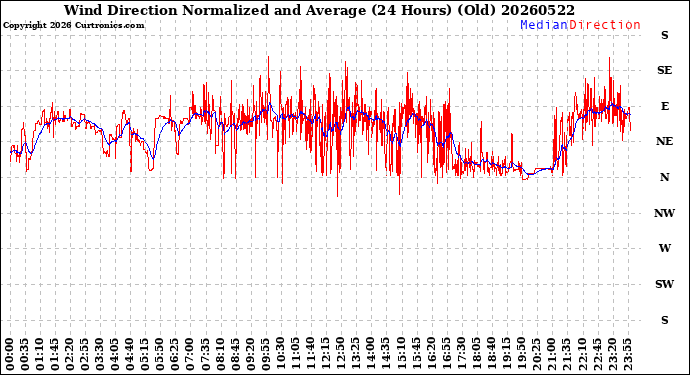This screenshot has width=690, height=375.
Task: Click the '14:35' time axis label
Action: tap(385, 354)
